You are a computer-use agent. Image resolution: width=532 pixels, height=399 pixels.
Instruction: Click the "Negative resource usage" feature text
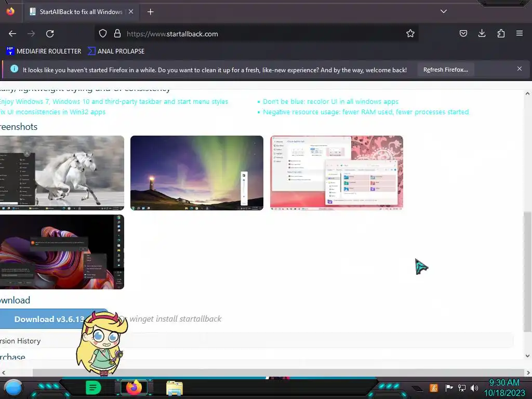click(366, 112)
